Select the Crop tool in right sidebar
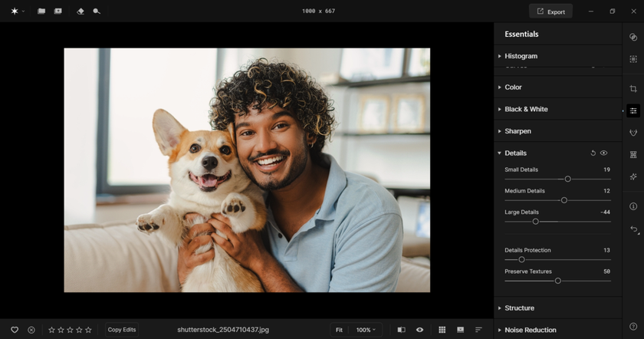Screen dimensions: 644x339 click(x=633, y=89)
